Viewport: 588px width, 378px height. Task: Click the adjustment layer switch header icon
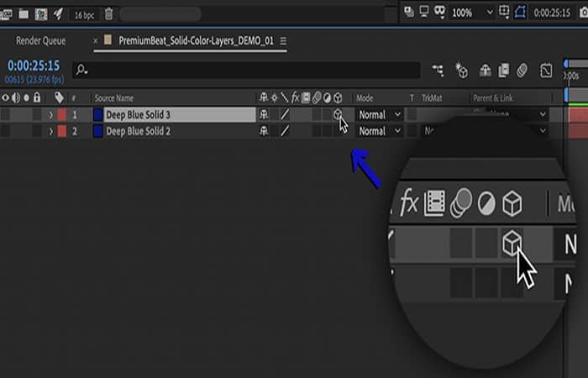pyautogui.click(x=328, y=98)
